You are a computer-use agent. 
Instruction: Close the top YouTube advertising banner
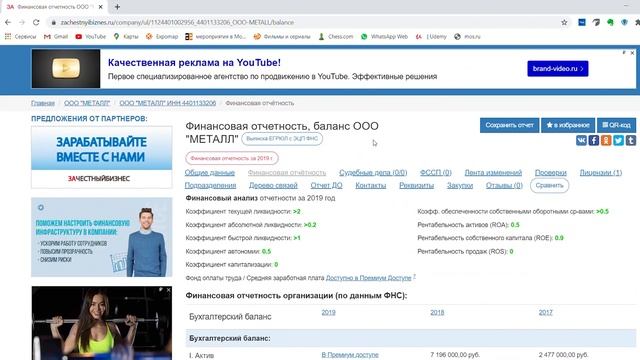tap(632, 53)
